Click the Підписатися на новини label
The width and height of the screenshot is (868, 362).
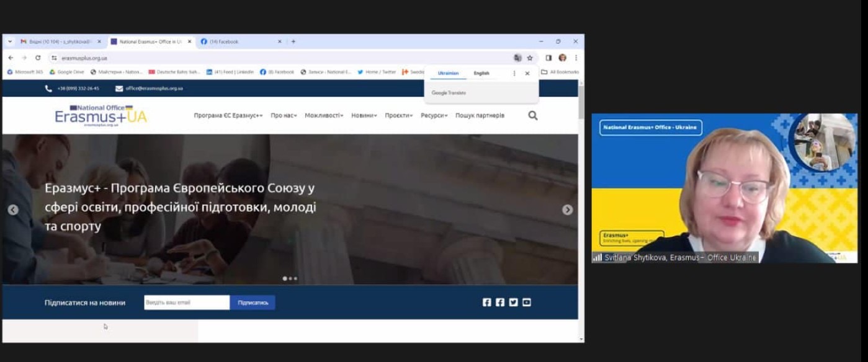[85, 302]
